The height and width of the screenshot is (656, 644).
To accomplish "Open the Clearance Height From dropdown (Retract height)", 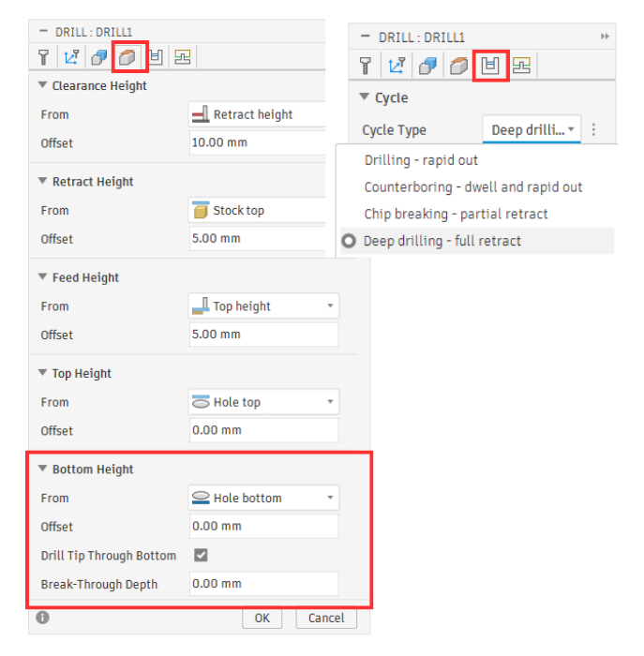I will point(257,114).
